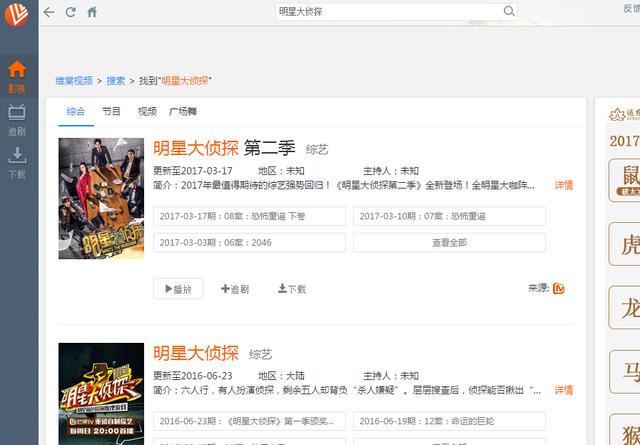Screen dimensions: 640x445
Task: Switch to the 广场舞 tab
Action: point(183,111)
